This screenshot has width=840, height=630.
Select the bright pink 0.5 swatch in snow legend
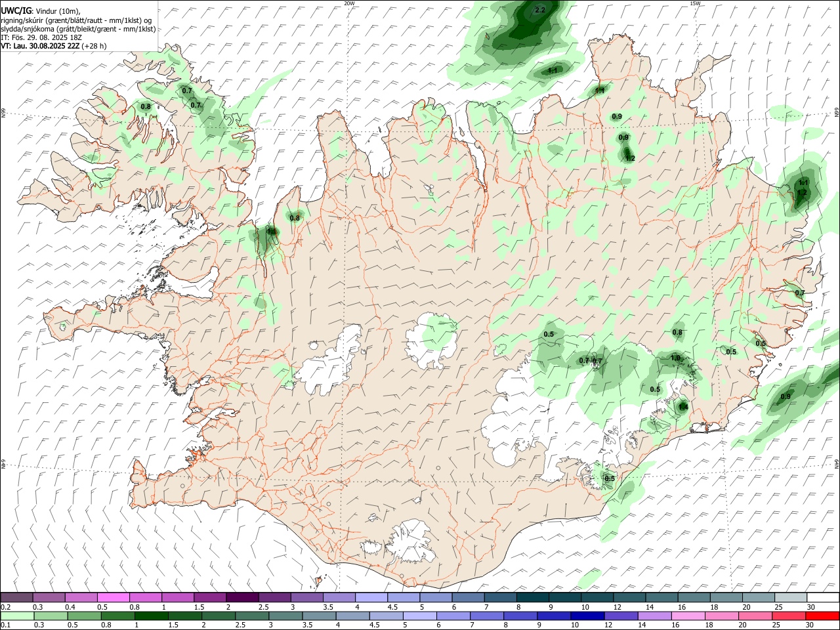click(x=114, y=597)
